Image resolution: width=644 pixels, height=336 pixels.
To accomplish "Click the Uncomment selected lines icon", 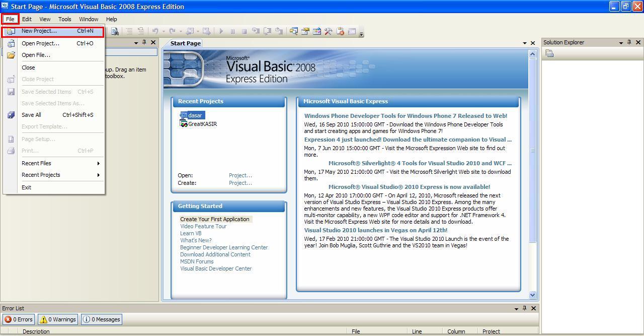I will tap(140, 31).
